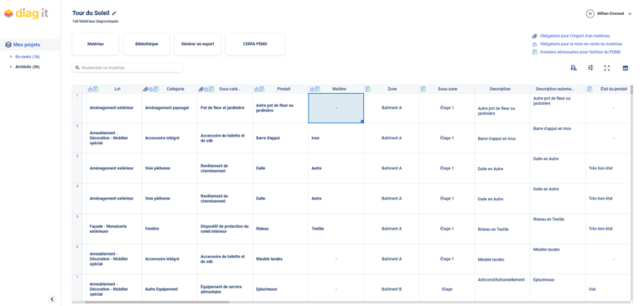The width and height of the screenshot is (644, 306).
Task: Click the pencil icon next to Tour du Soleil
Action: (114, 13)
